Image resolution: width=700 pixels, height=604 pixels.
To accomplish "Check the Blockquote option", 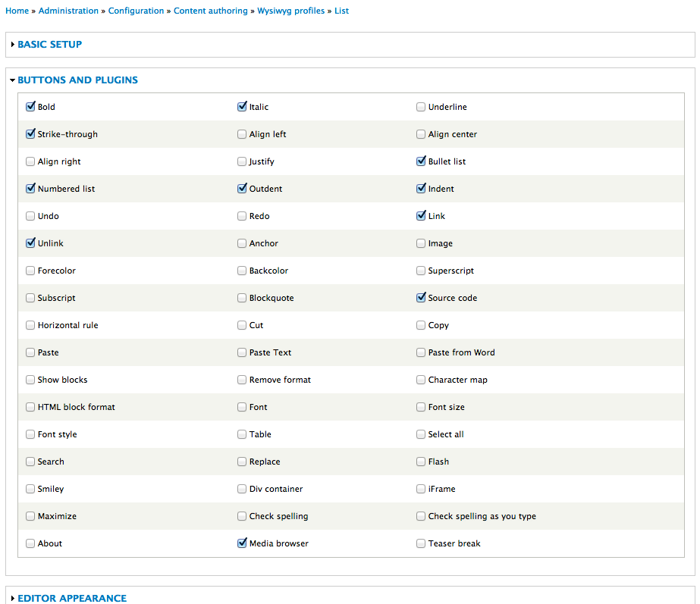I will click(x=241, y=298).
